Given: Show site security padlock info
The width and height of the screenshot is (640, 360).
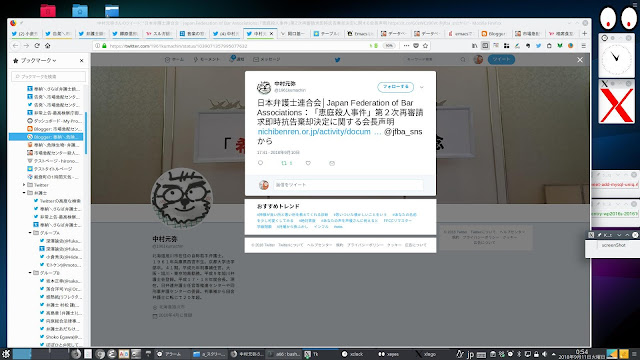Looking at the screenshot, I should click(x=104, y=46).
